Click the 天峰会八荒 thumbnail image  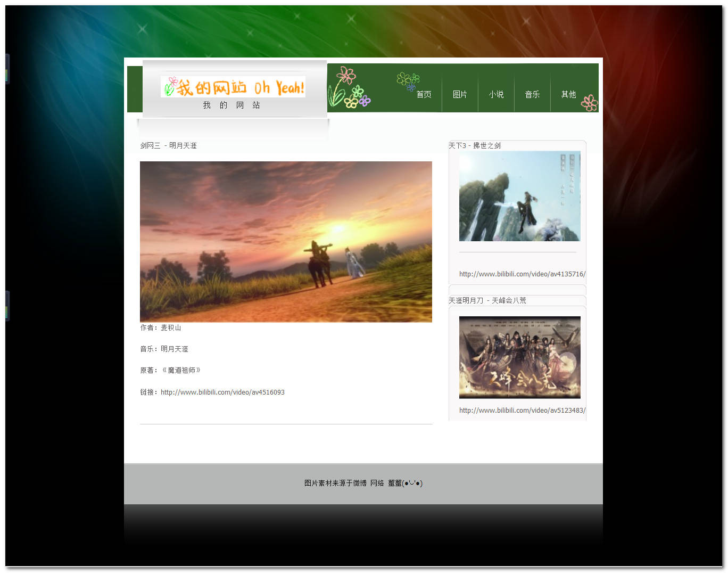click(519, 357)
